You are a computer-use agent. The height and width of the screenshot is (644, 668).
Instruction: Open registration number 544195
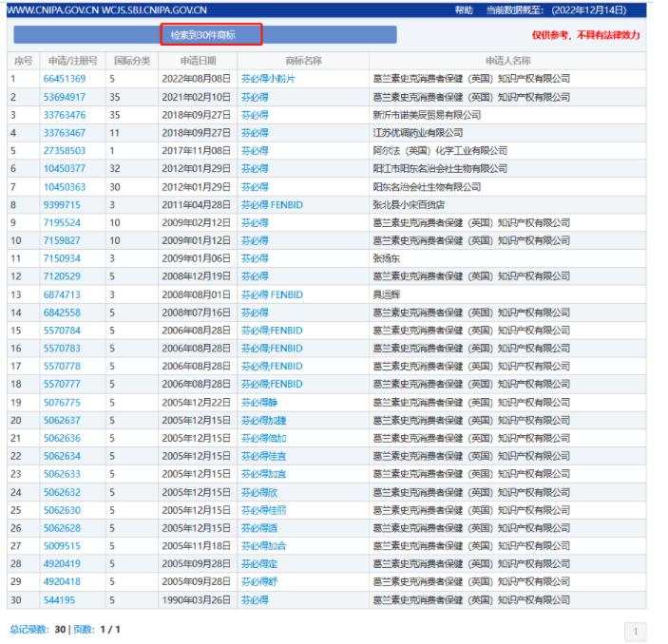point(59,600)
